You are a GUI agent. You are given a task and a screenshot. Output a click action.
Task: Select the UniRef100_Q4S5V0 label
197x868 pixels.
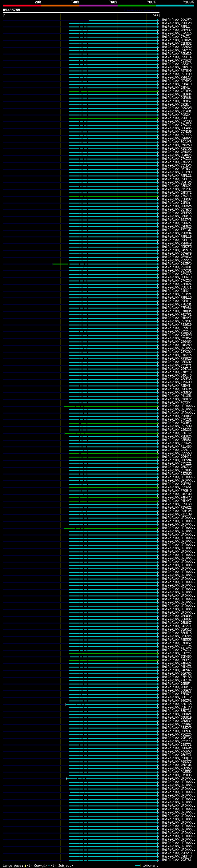(x=177, y=264)
